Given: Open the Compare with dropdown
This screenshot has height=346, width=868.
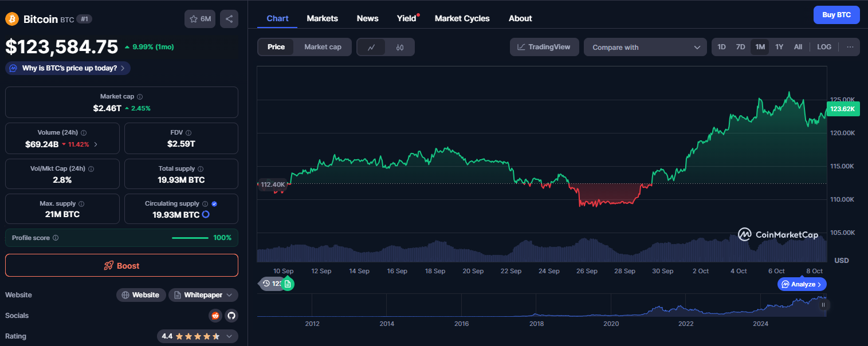Looking at the screenshot, I should click(645, 47).
